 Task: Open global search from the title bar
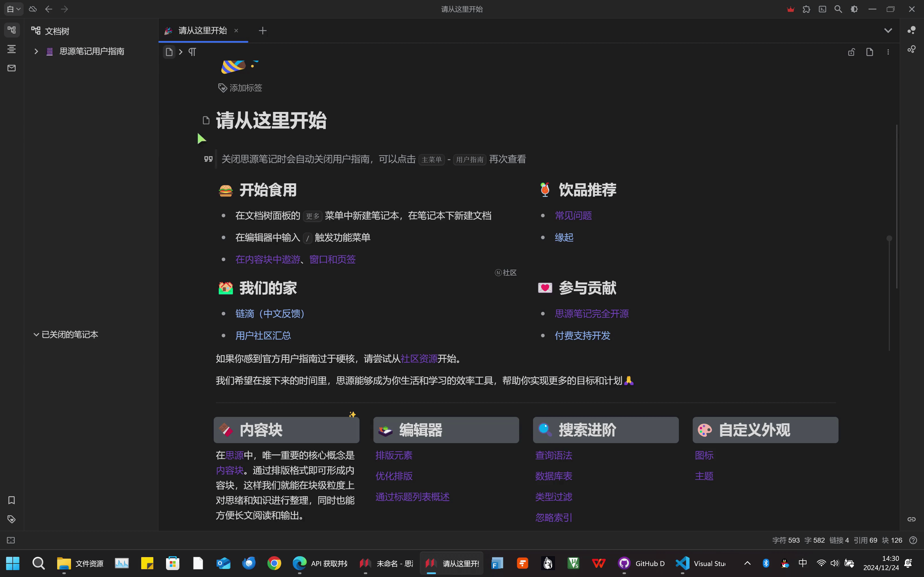[838, 9]
